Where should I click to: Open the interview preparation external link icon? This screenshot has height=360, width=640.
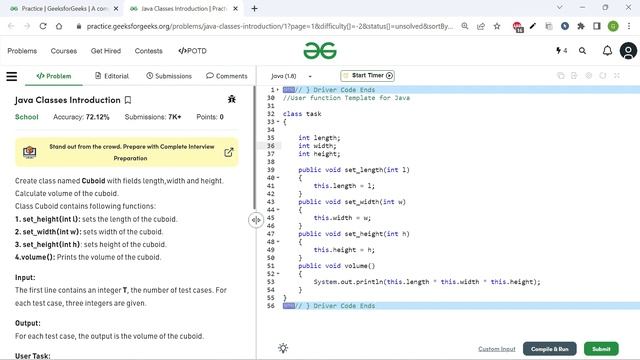click(x=229, y=152)
